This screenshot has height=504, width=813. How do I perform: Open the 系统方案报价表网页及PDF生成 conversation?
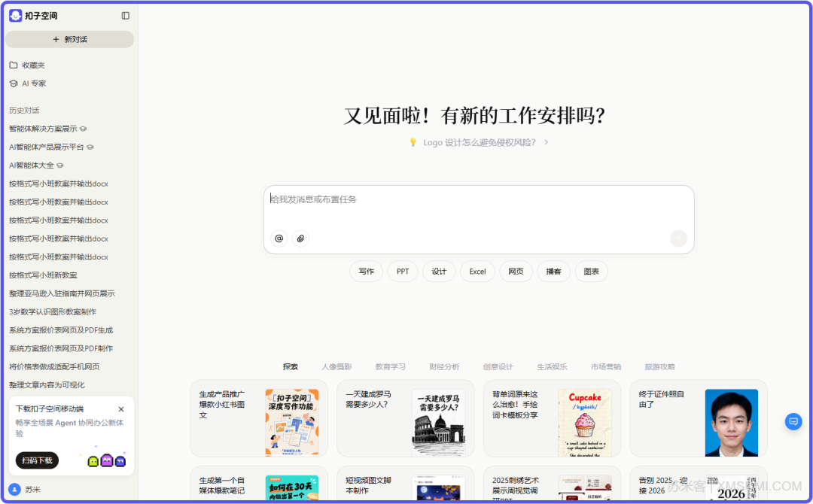tap(61, 330)
